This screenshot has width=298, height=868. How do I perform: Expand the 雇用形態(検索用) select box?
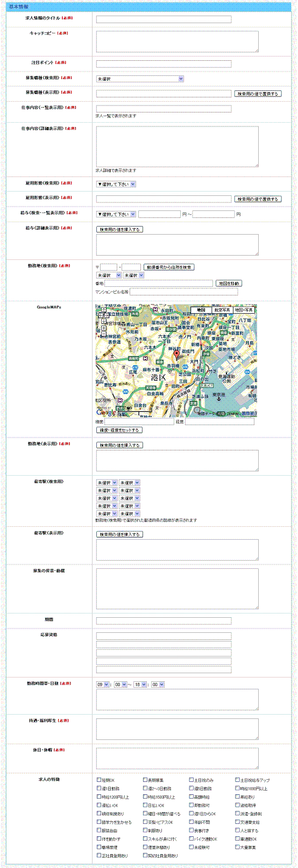coord(116,184)
